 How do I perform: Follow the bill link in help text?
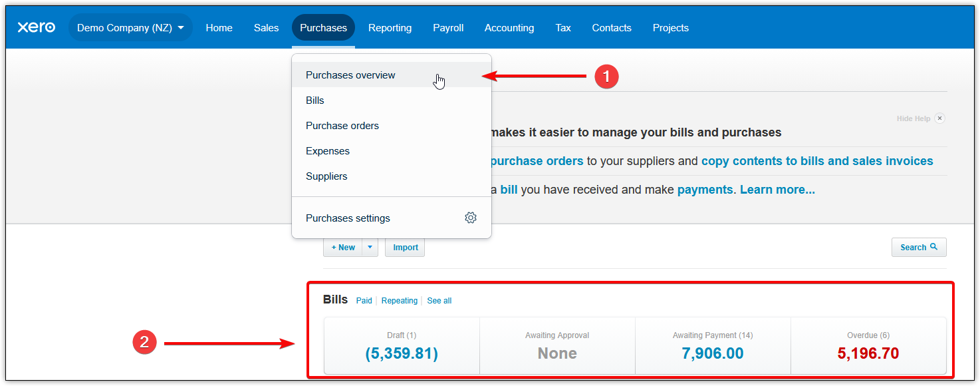pyautogui.click(x=509, y=190)
